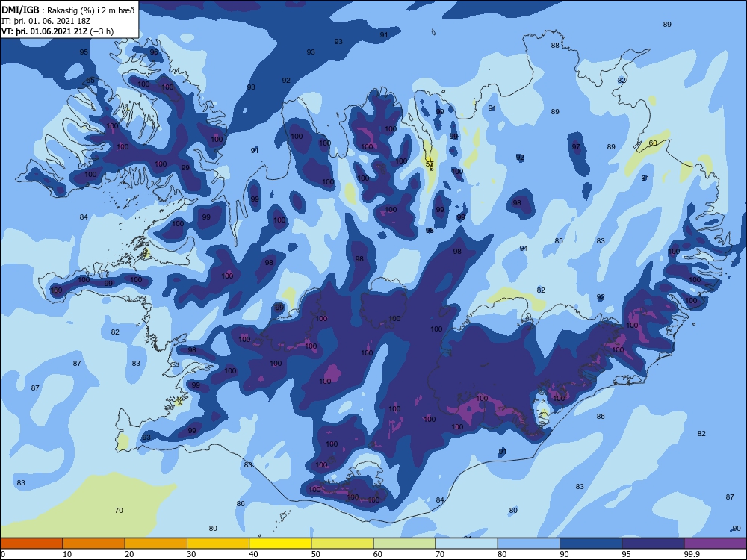747x560 pixels.
Task: Click the dark orange 0–10 legend swatch
Action: [31, 544]
